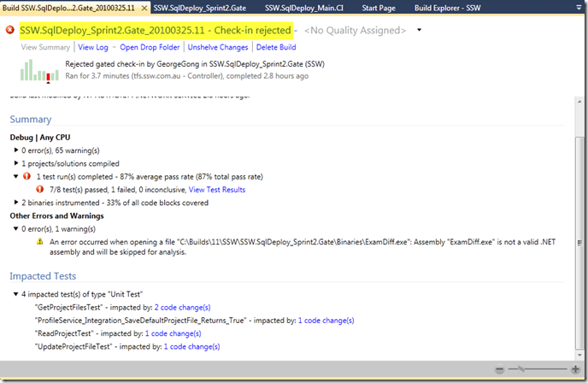Click the vertical scrollbar thumb
Image resolution: width=588 pixels, height=383 pixels.
[579, 243]
